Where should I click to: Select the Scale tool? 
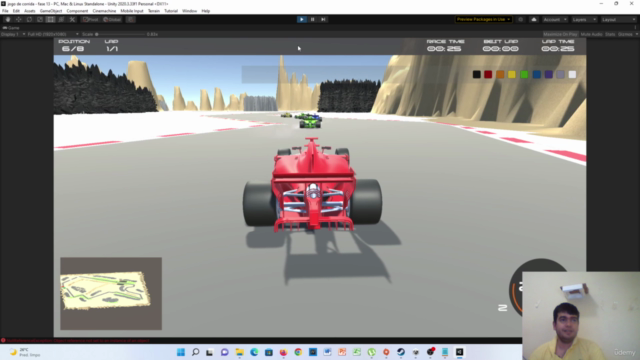(x=40, y=19)
